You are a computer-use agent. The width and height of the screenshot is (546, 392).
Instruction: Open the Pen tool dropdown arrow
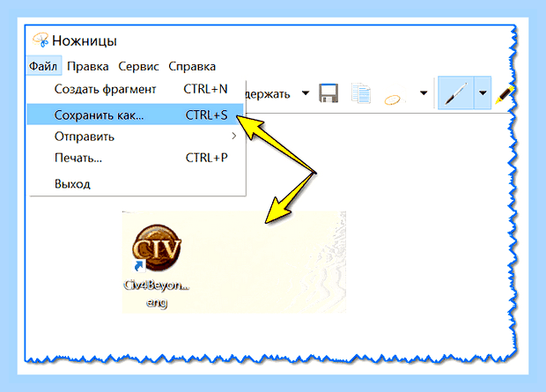pos(483,93)
